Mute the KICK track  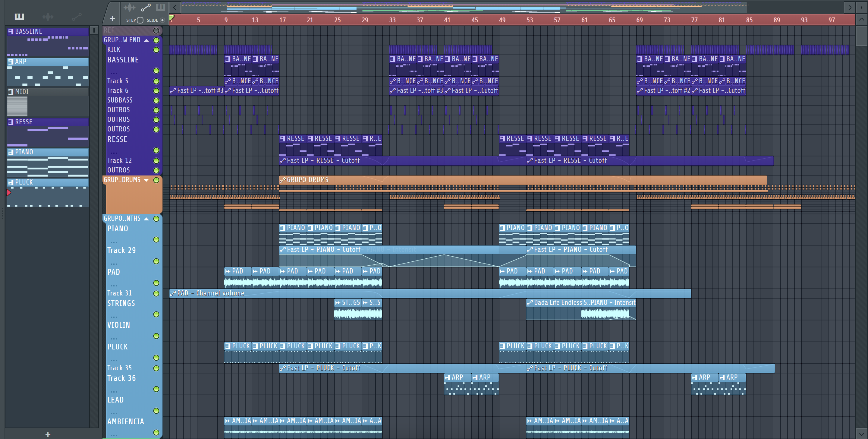point(156,50)
